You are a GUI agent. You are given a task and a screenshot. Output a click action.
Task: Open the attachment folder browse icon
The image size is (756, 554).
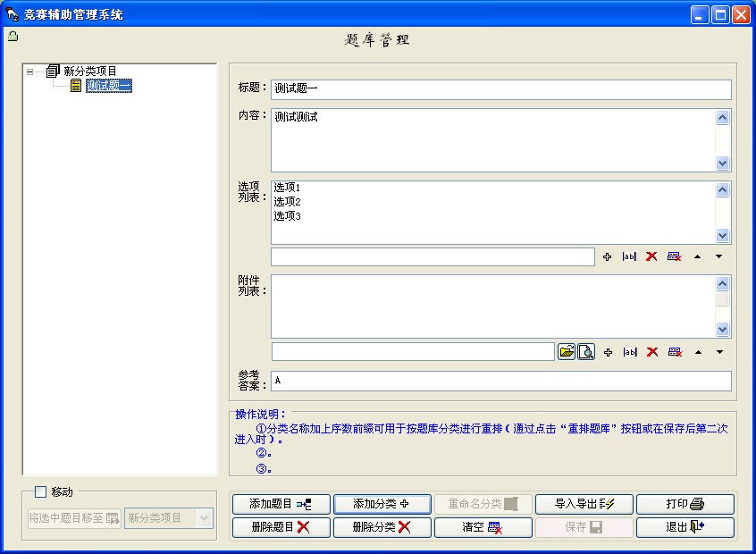tap(567, 351)
